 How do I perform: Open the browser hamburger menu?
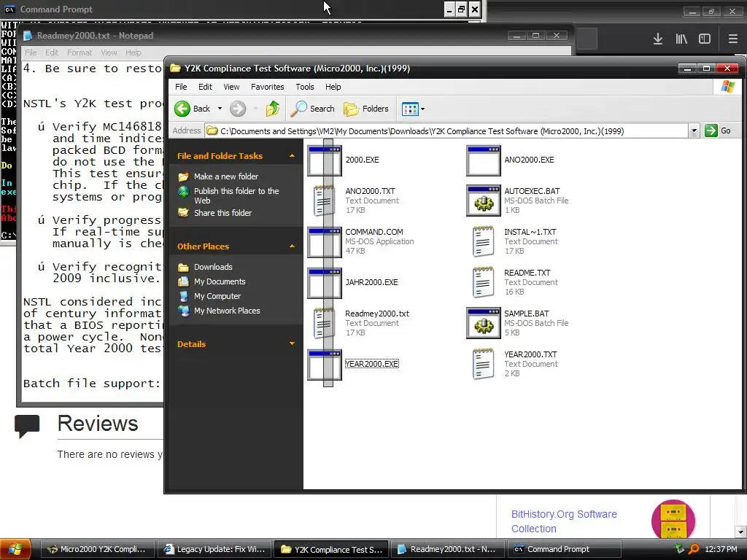click(732, 39)
